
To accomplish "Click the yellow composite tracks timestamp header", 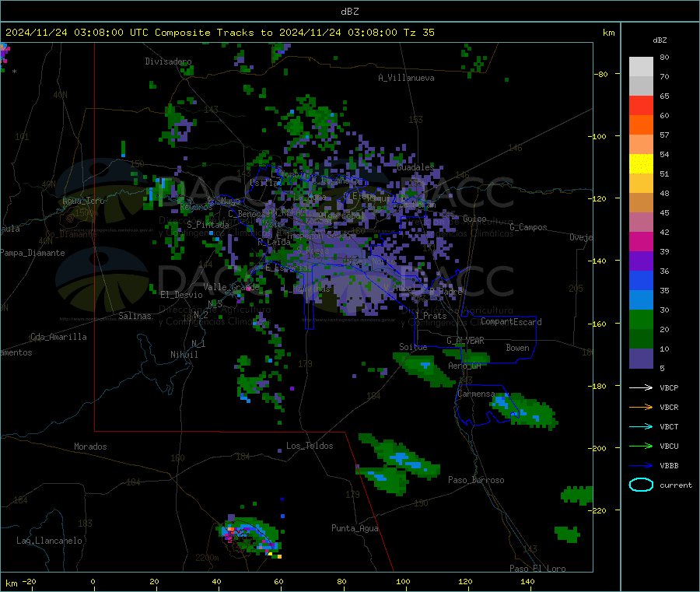I will click(219, 32).
